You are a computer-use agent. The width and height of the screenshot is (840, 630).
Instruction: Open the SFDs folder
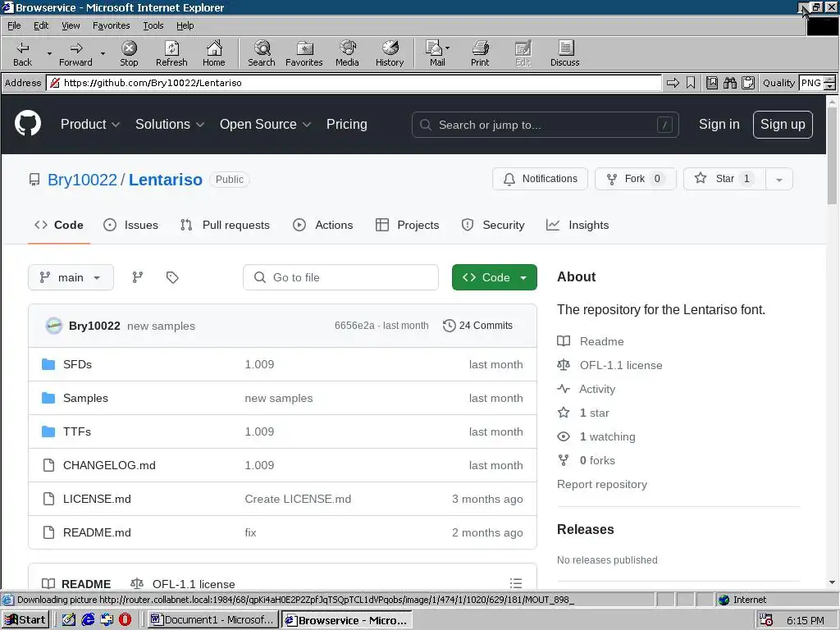(77, 364)
